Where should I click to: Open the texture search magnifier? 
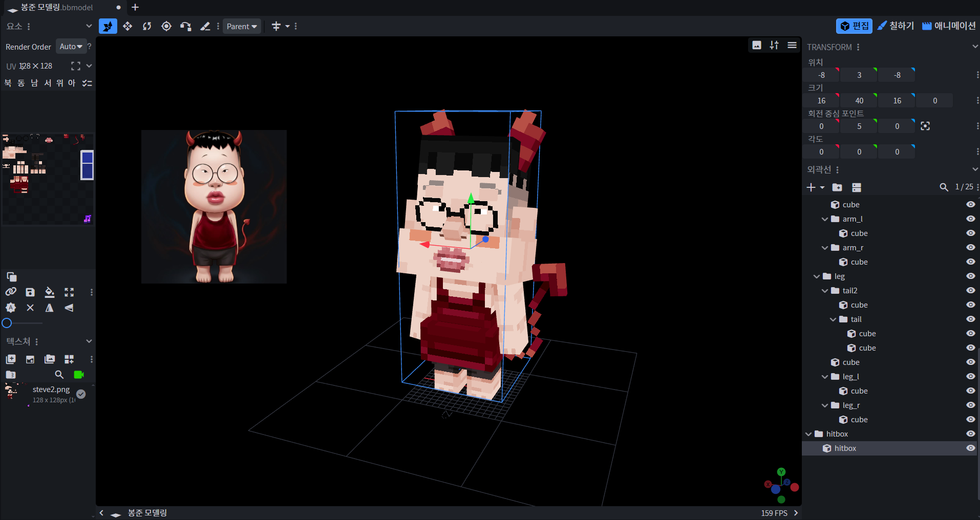[x=59, y=375]
